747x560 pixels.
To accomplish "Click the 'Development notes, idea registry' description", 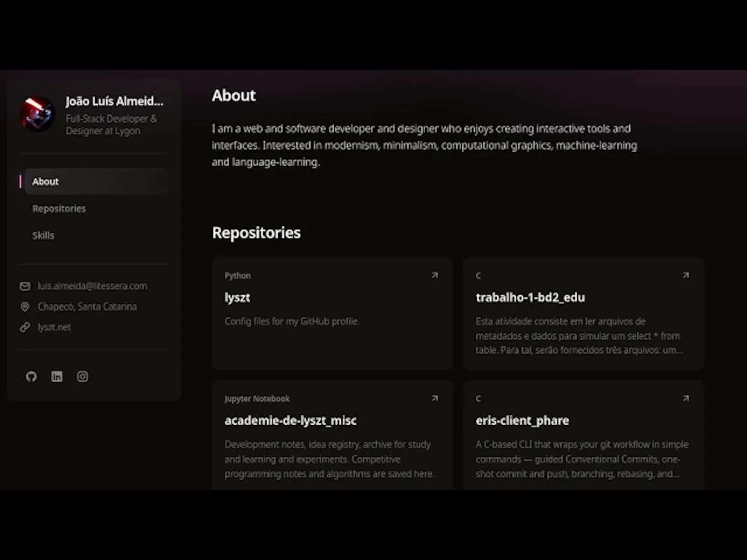I will coord(330,459).
